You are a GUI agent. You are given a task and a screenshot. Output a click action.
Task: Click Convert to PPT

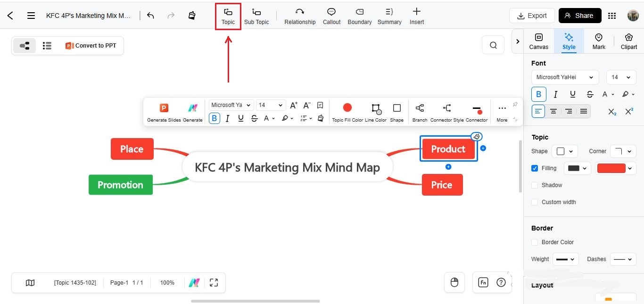pos(91,46)
